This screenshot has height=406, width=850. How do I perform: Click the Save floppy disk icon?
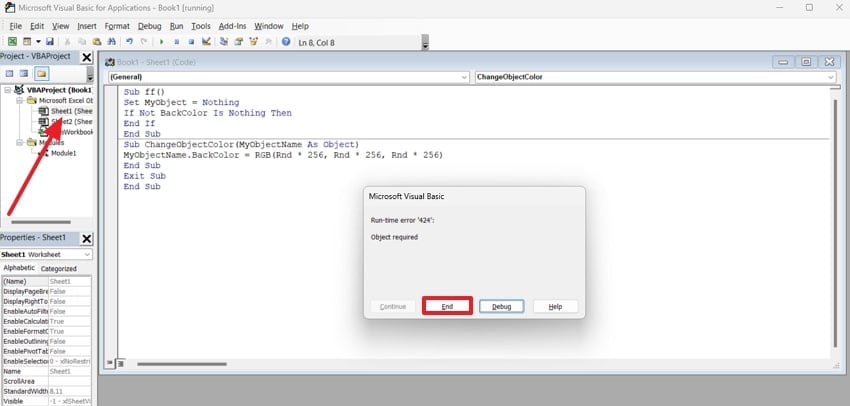[50, 42]
